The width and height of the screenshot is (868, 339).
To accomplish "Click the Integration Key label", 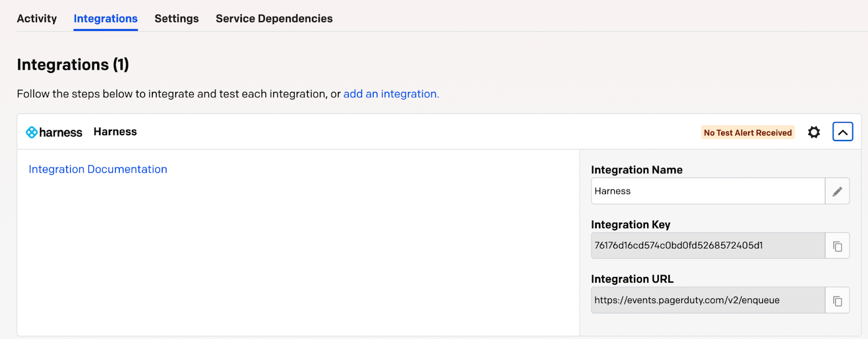I will [630, 224].
